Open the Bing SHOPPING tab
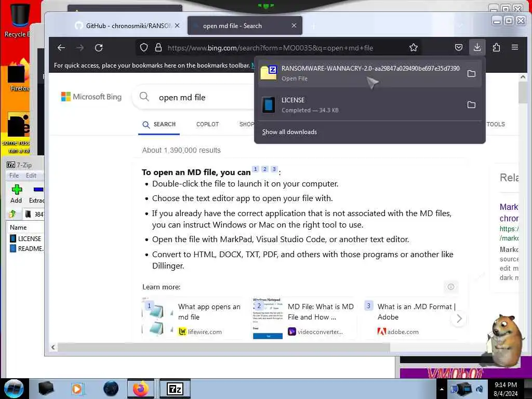 (x=247, y=124)
